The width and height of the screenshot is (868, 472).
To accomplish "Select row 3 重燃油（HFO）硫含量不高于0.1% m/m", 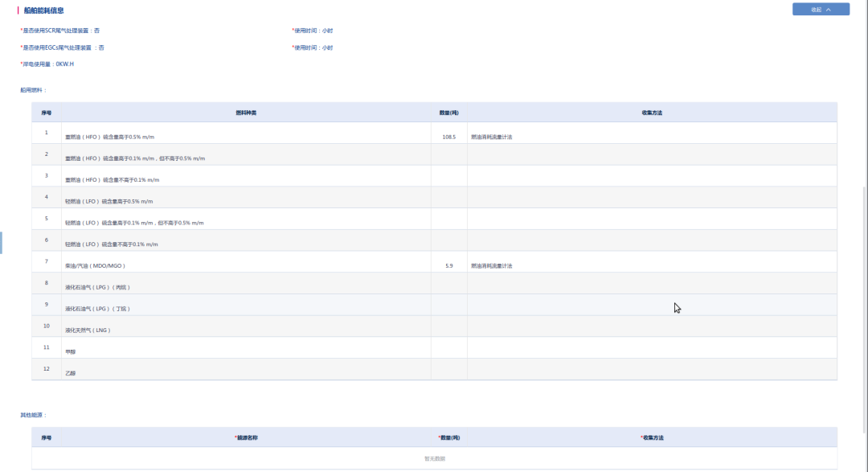I will (113, 180).
